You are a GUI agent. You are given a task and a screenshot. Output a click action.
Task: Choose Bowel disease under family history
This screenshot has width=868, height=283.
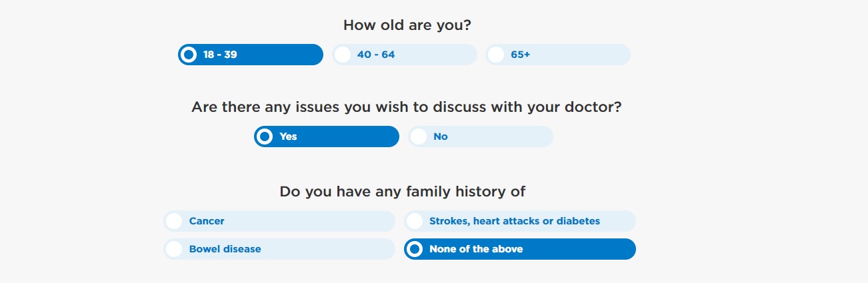279,249
